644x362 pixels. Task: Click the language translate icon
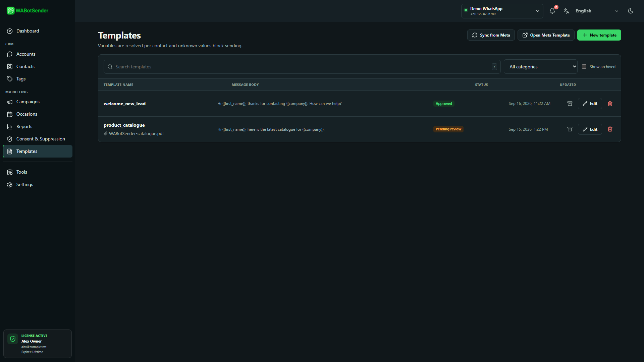pyautogui.click(x=567, y=11)
